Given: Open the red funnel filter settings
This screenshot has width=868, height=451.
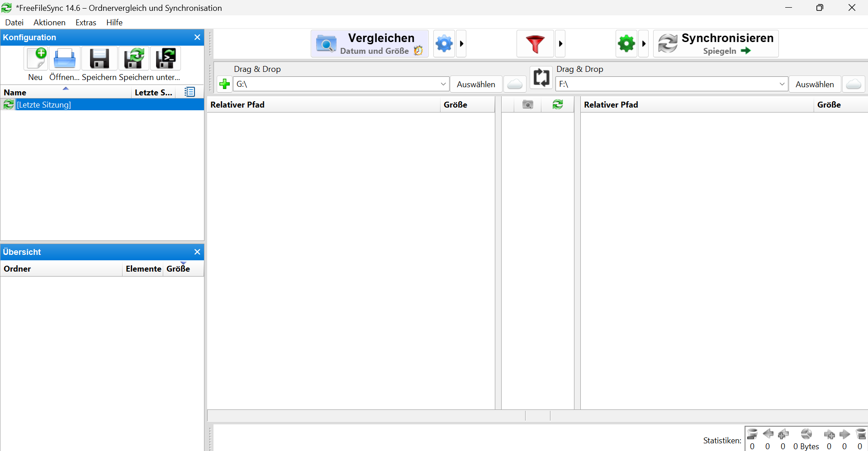Looking at the screenshot, I should [x=535, y=44].
